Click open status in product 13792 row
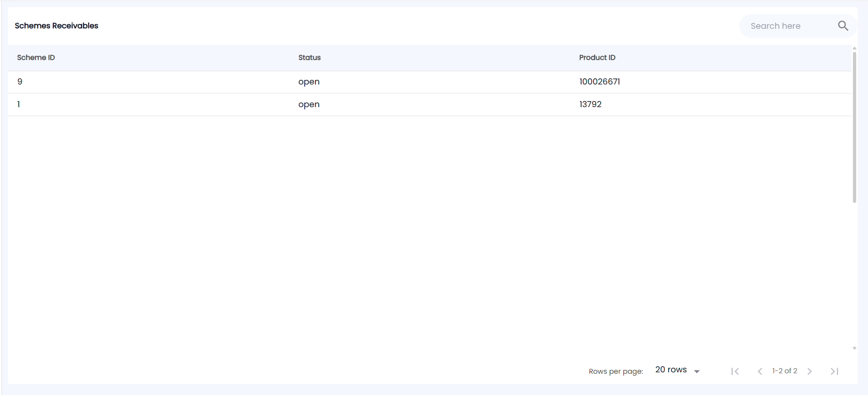 pos(309,105)
